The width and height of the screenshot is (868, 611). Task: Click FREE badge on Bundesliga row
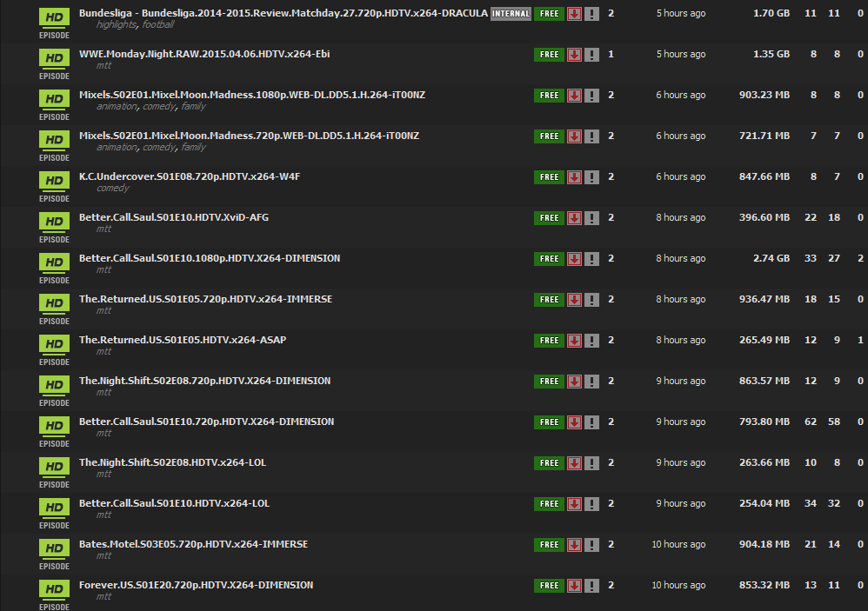pyautogui.click(x=549, y=14)
